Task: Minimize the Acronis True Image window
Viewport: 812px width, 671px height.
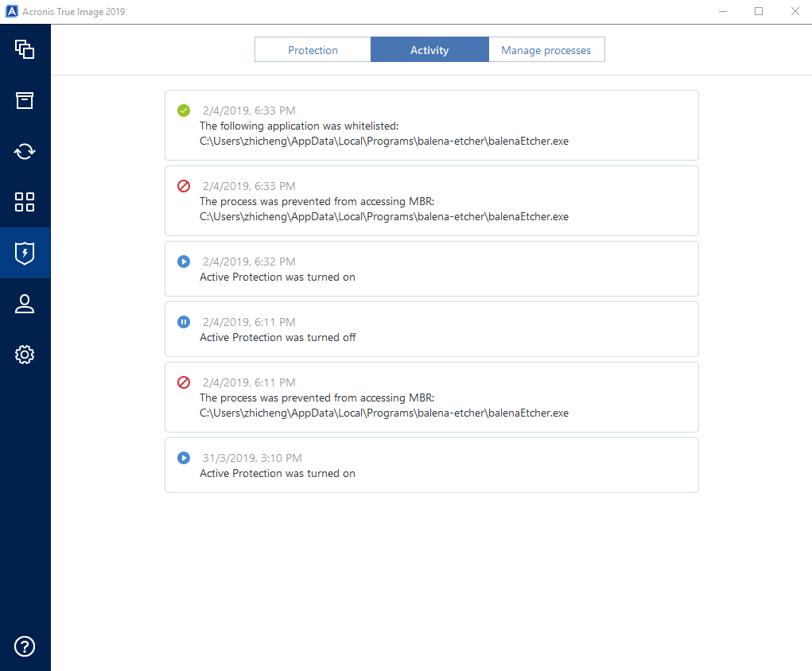Action: point(723,11)
